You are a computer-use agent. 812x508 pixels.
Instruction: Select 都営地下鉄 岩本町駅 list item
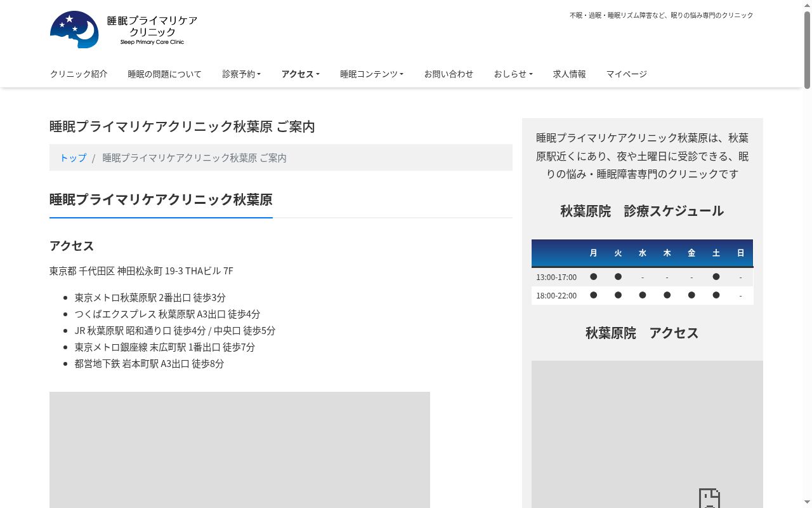click(150, 363)
